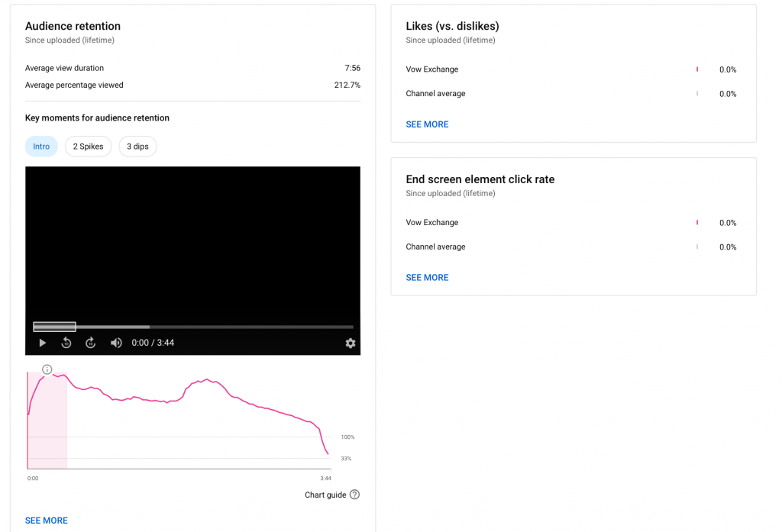782x532 pixels.
Task: Open SEE MORE in End screen element card
Action: coord(427,277)
